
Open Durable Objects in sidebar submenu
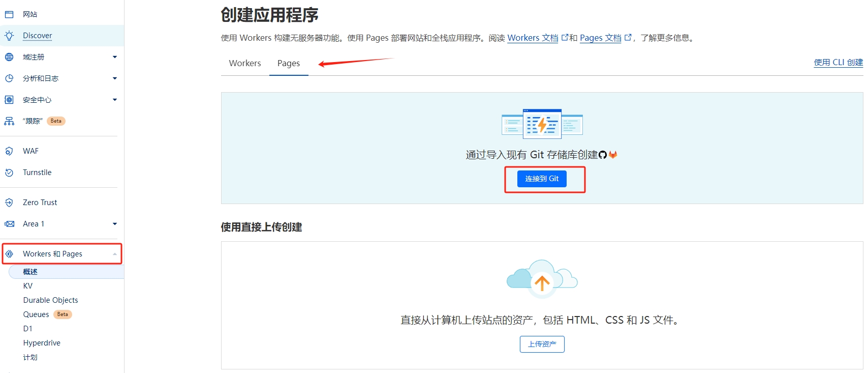51,300
